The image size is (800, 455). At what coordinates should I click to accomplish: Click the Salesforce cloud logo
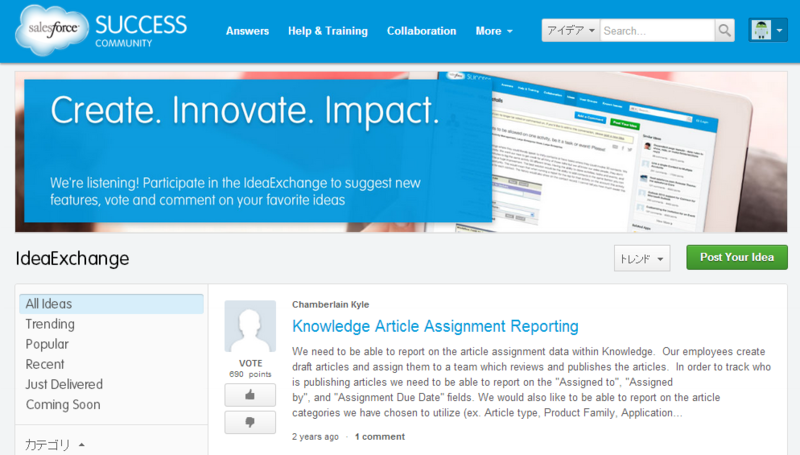pos(50,29)
